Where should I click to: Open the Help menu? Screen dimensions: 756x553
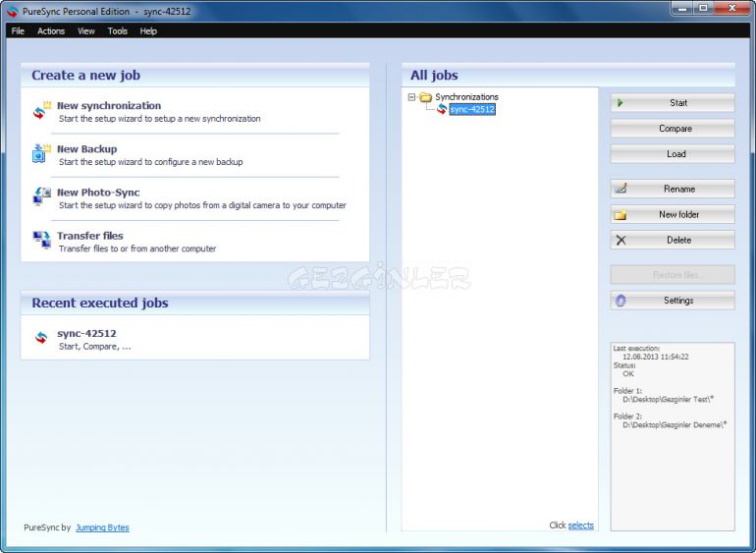click(x=148, y=31)
